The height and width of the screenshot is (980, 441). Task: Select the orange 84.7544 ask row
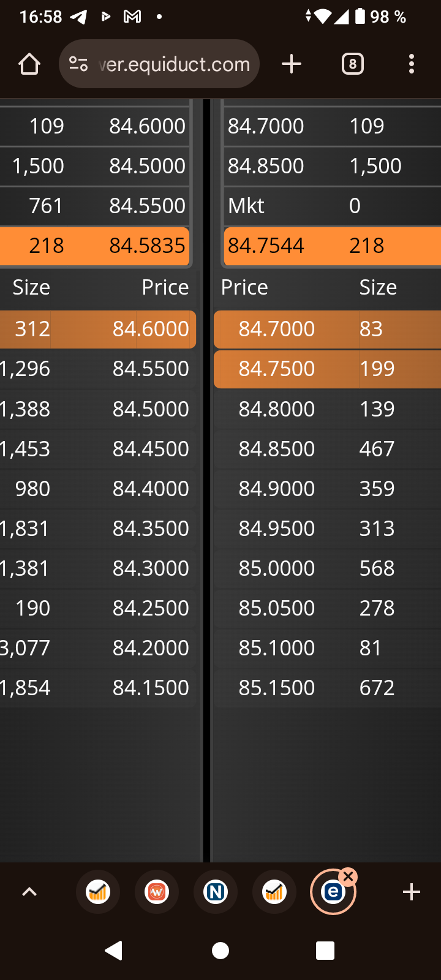click(x=333, y=246)
